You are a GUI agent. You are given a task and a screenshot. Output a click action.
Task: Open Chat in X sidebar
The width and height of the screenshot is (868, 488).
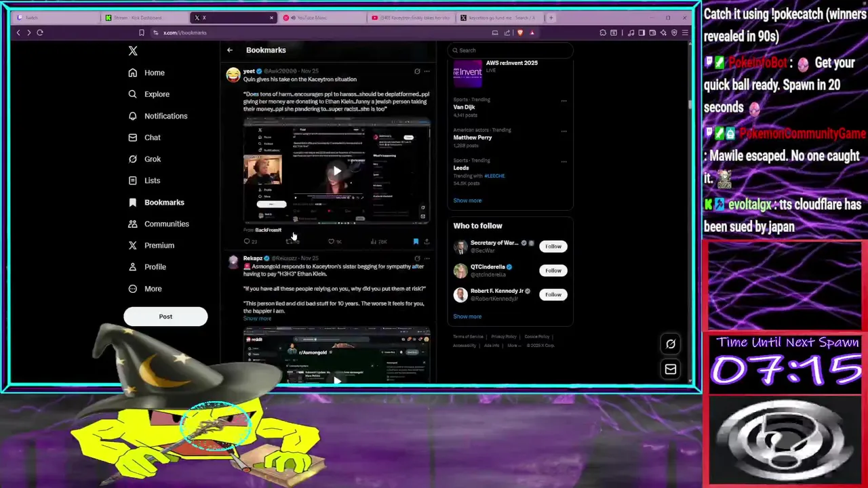click(x=144, y=138)
